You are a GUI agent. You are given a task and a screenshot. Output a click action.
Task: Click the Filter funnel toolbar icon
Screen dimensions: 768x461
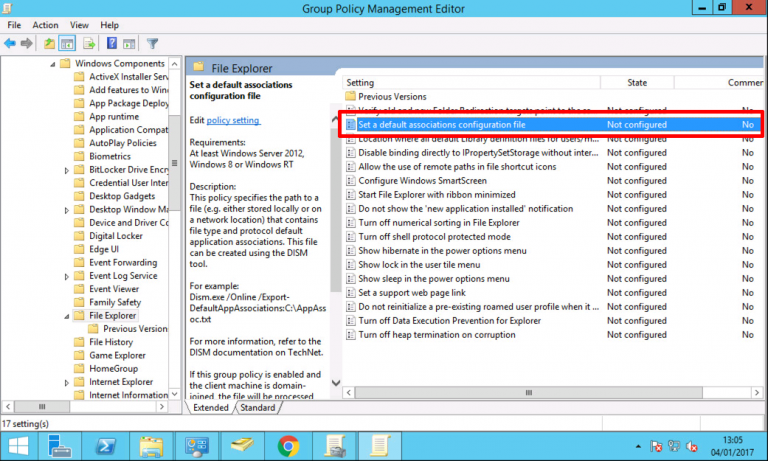(x=152, y=44)
